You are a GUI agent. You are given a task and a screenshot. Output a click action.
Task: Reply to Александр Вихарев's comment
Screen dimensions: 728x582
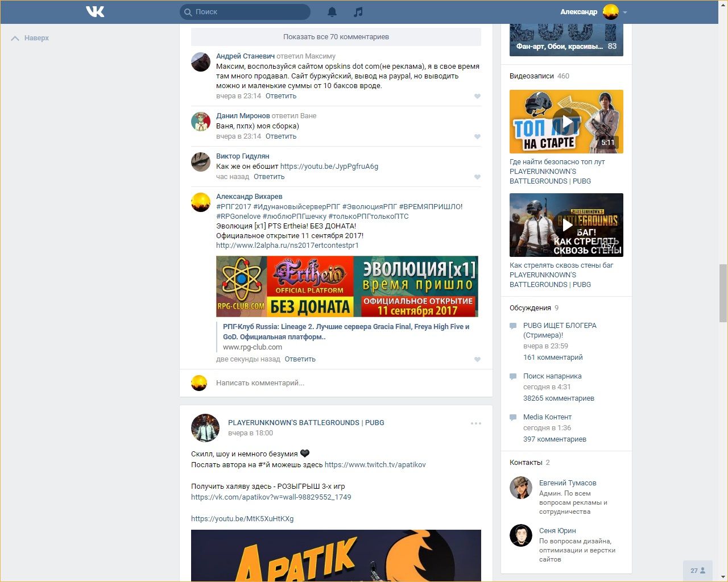(300, 359)
